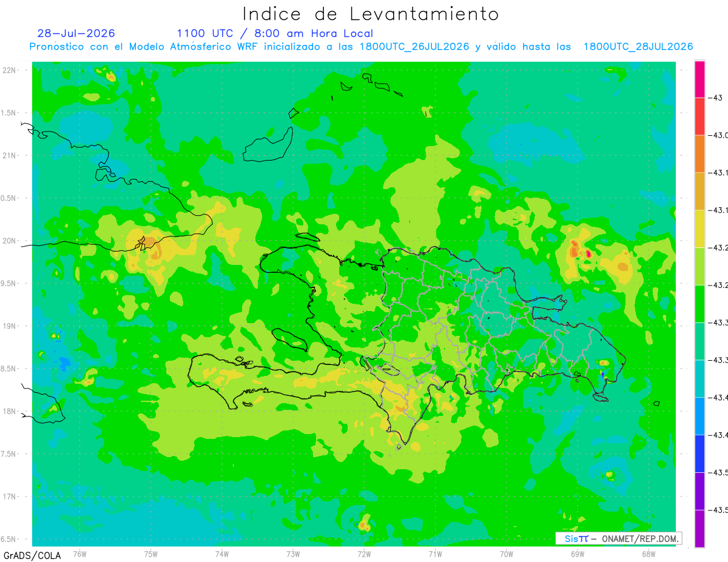Click the '71W' longitude label
This screenshot has height=562, width=728.
[x=435, y=554]
